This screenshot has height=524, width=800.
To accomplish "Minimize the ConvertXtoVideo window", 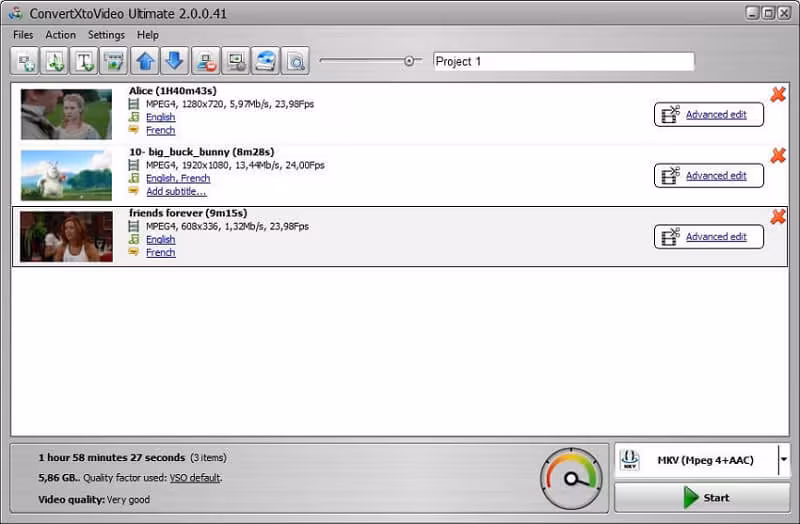I will point(752,13).
